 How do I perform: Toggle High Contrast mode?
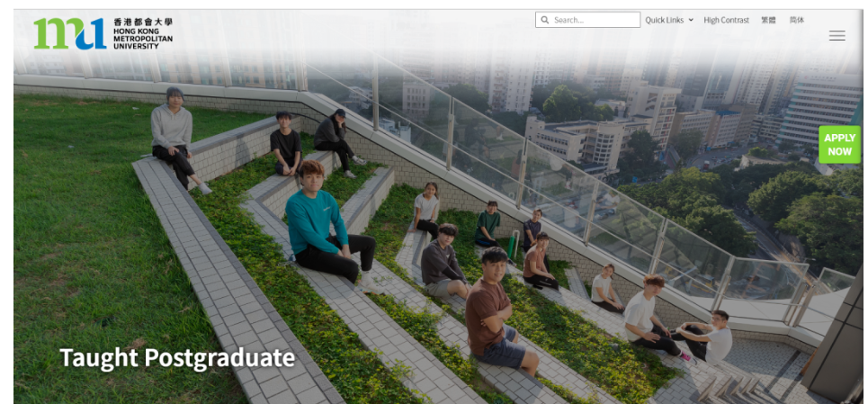(x=726, y=20)
